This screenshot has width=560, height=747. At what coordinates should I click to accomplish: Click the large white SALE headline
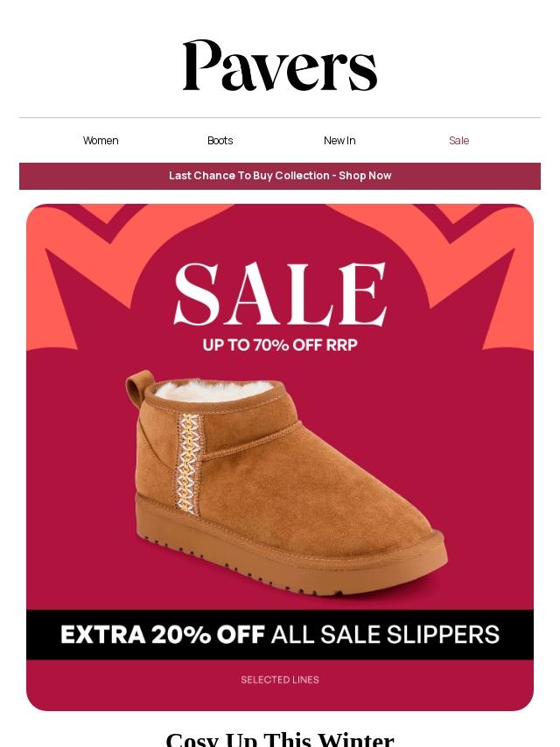(280, 295)
